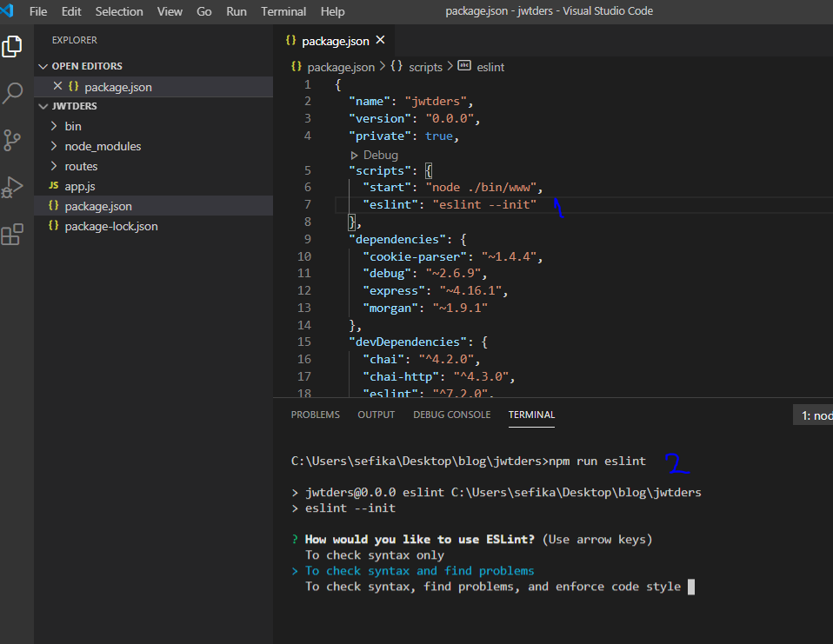Open the View menu
This screenshot has height=644, width=833.
170,11
